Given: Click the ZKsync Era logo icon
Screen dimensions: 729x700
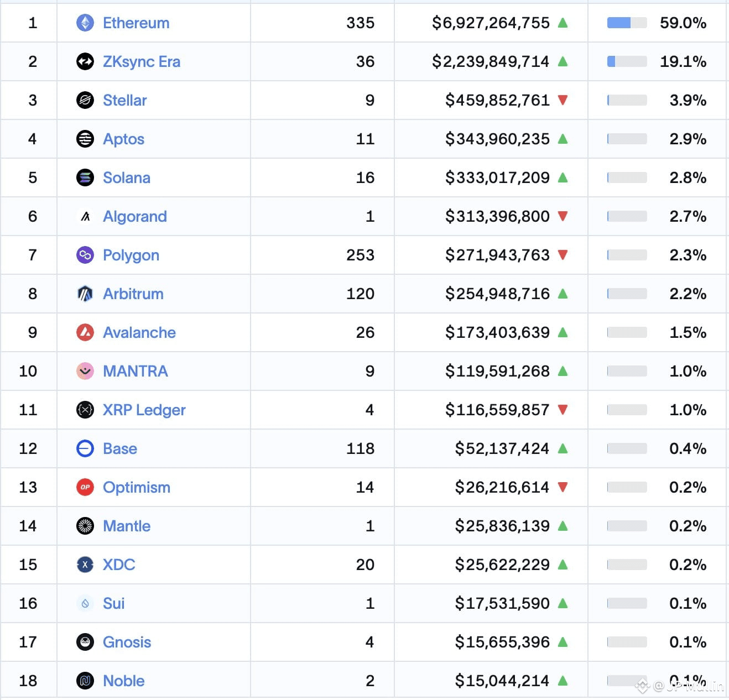Looking at the screenshot, I should click(85, 61).
